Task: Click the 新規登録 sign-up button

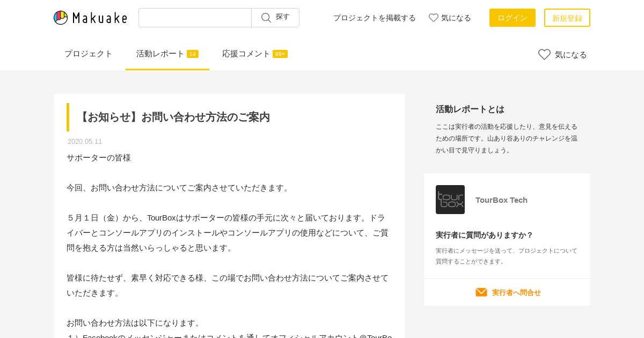Action: coord(567,18)
